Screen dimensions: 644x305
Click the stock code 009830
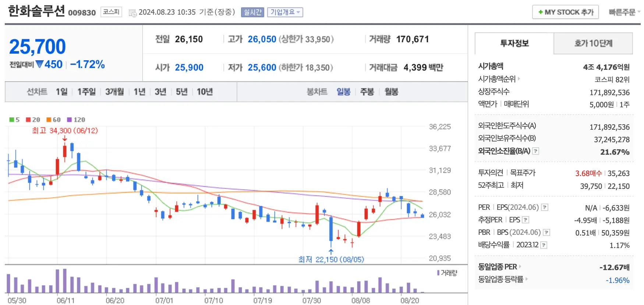pos(82,13)
